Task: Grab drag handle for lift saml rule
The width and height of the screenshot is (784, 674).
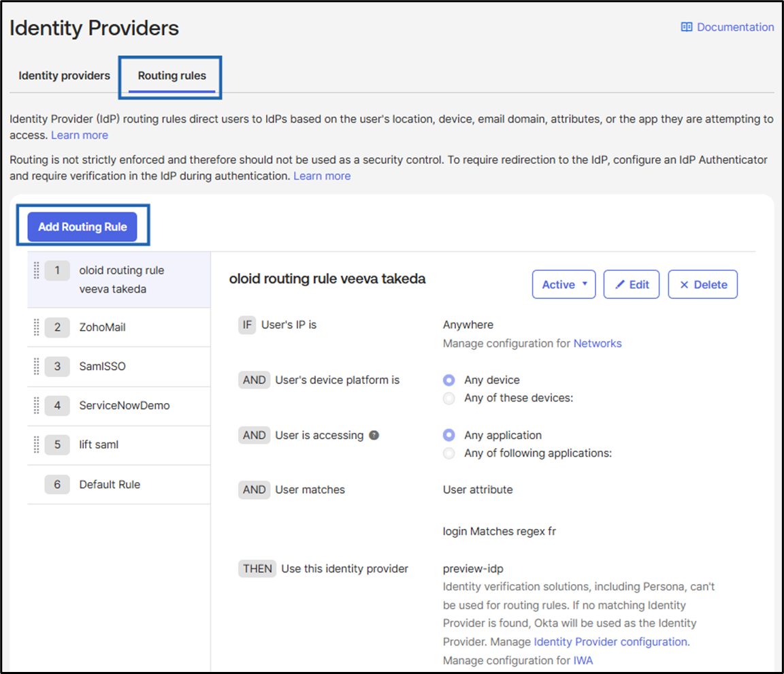Action: click(37, 445)
